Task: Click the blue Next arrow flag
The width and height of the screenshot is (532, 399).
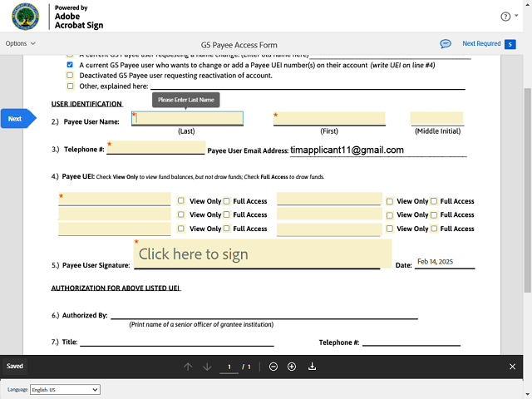Action: [x=18, y=119]
